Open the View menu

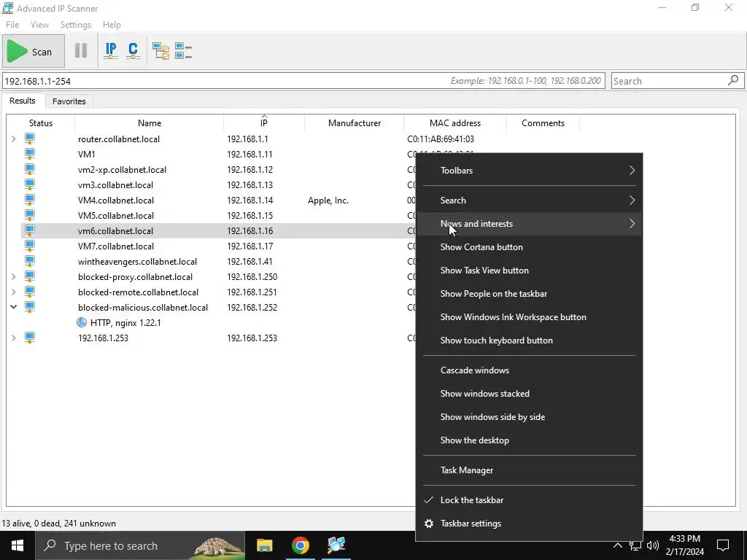[39, 24]
